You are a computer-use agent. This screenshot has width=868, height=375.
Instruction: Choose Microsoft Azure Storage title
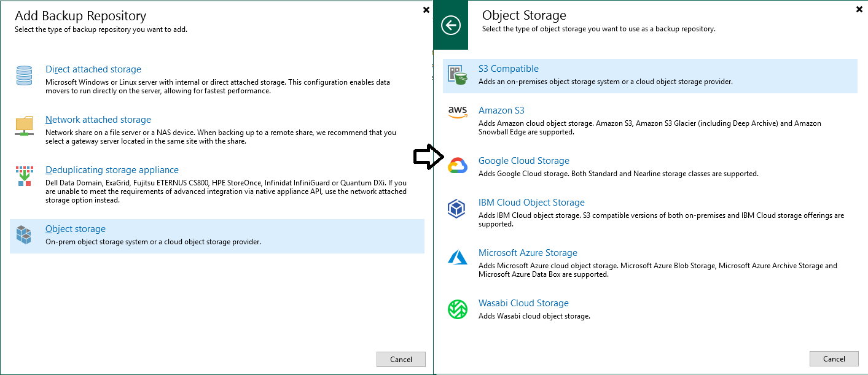(x=528, y=253)
